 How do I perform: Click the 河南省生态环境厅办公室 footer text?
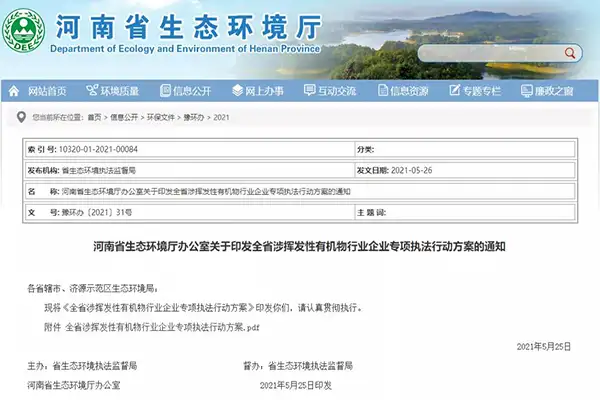tap(73, 385)
